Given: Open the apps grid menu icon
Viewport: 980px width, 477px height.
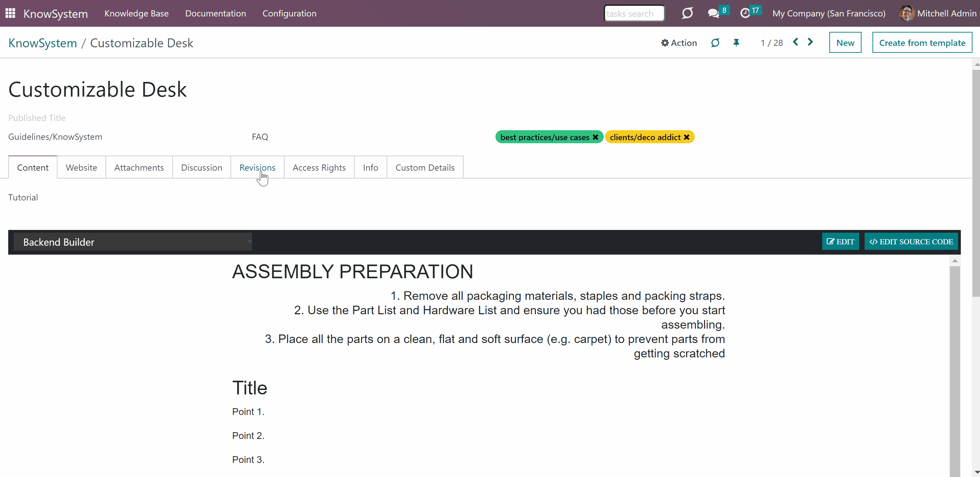Looking at the screenshot, I should [10, 13].
